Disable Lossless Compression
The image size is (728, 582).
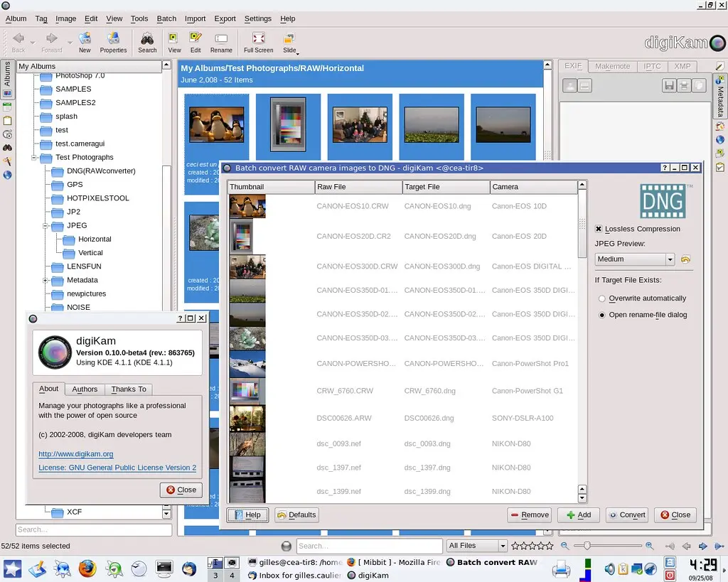(x=599, y=229)
